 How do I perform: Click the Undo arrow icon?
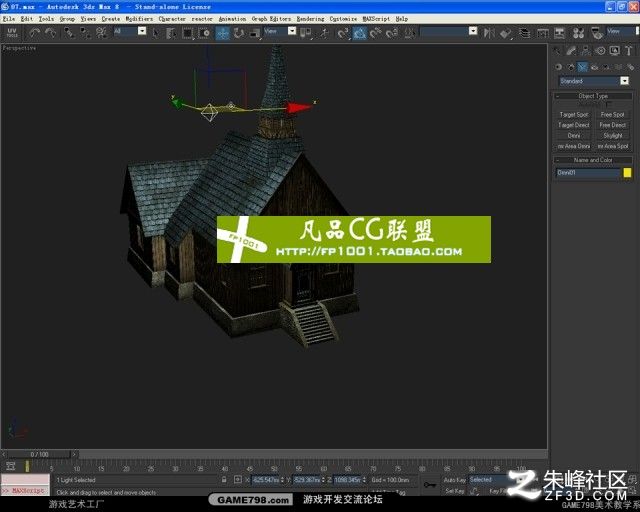point(35,33)
